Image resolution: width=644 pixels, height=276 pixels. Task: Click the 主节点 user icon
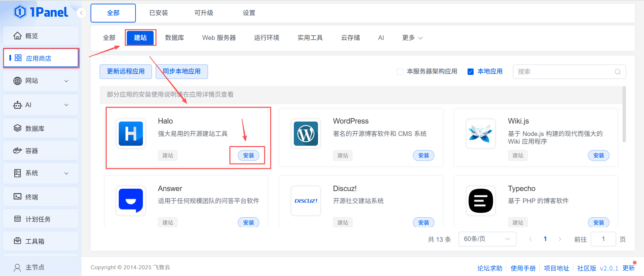[17, 267]
